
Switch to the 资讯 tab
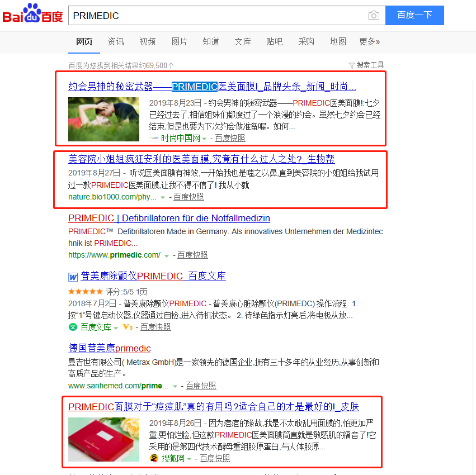pos(116,41)
